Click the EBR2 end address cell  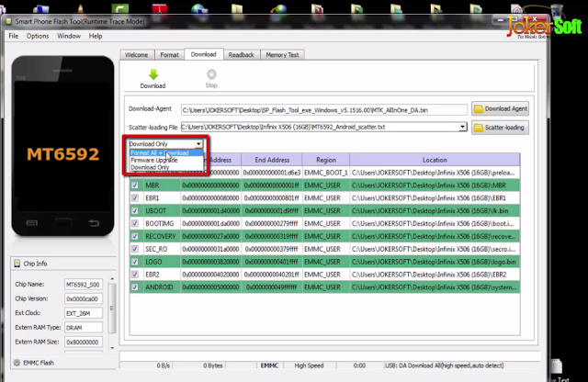coord(272,275)
